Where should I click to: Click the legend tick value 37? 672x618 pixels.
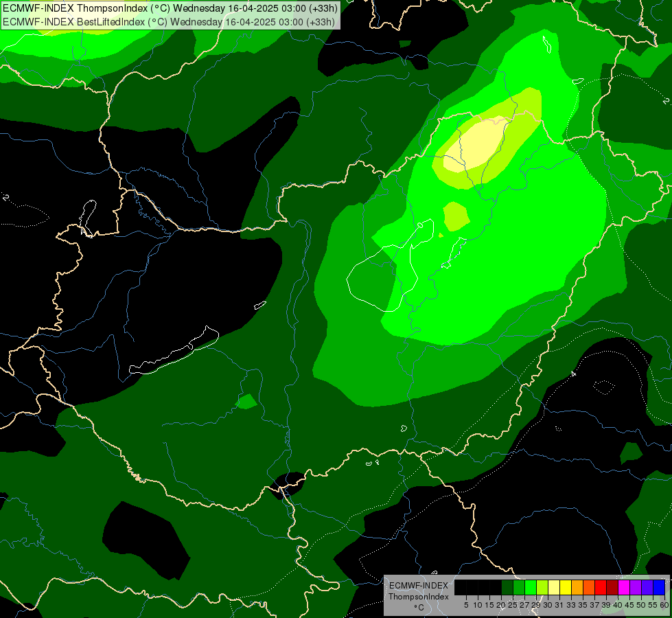[595, 605]
